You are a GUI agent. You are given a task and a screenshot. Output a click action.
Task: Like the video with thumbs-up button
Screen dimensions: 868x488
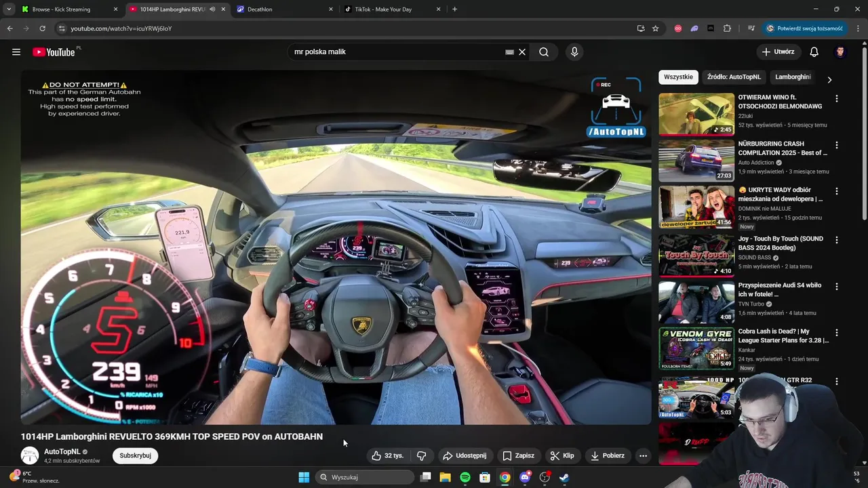(x=387, y=455)
